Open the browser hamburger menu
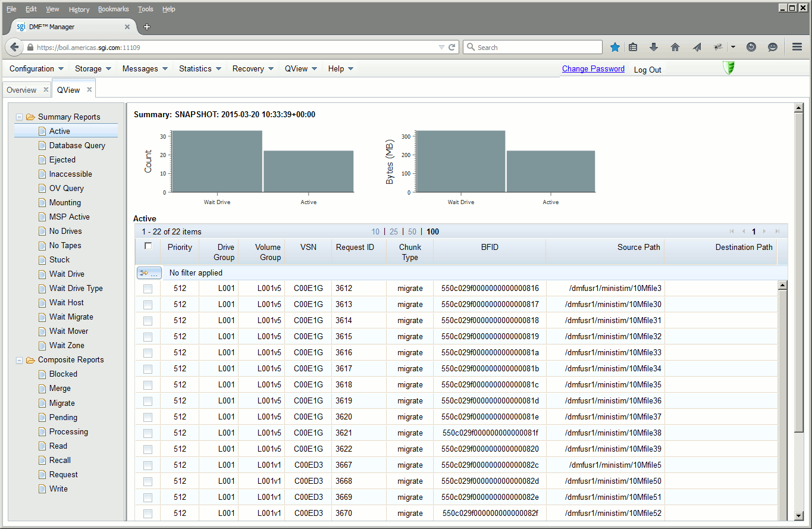Viewport: 812px width, 529px height. (x=797, y=47)
